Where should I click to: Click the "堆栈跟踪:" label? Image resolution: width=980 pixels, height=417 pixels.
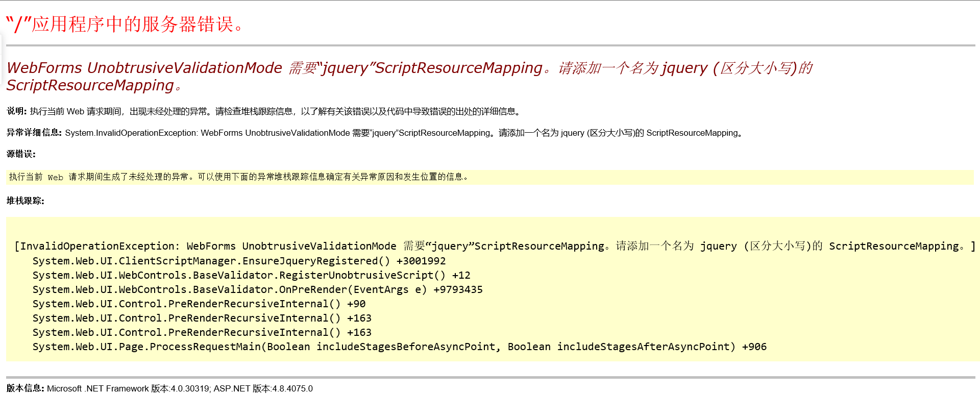26,201
